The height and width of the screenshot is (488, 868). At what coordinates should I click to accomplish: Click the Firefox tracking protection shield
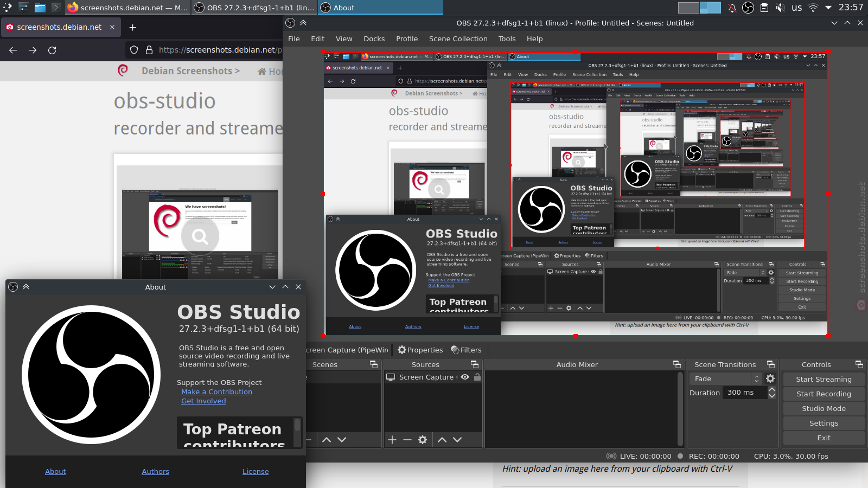(x=134, y=50)
